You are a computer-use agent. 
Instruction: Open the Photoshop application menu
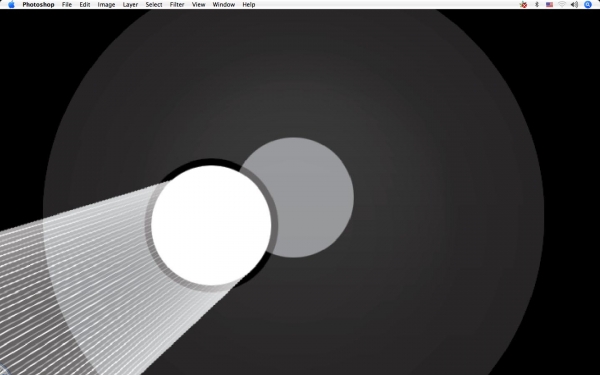[x=38, y=5]
